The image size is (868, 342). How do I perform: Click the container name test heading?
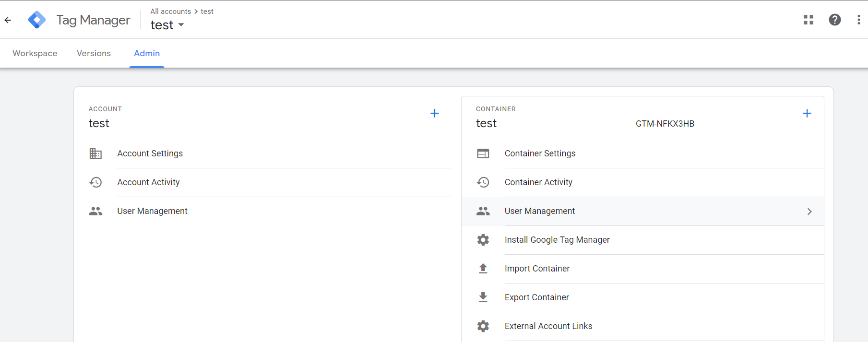click(486, 123)
